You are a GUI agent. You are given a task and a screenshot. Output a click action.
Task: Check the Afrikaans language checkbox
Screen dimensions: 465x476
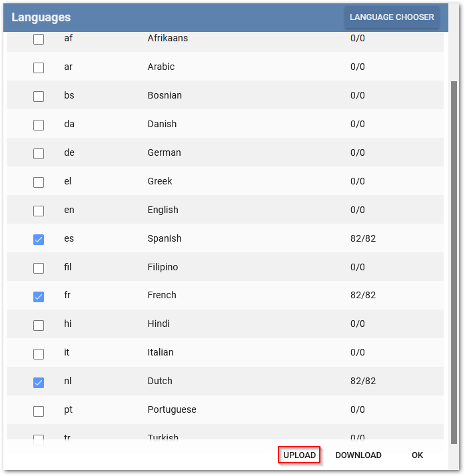(x=39, y=39)
